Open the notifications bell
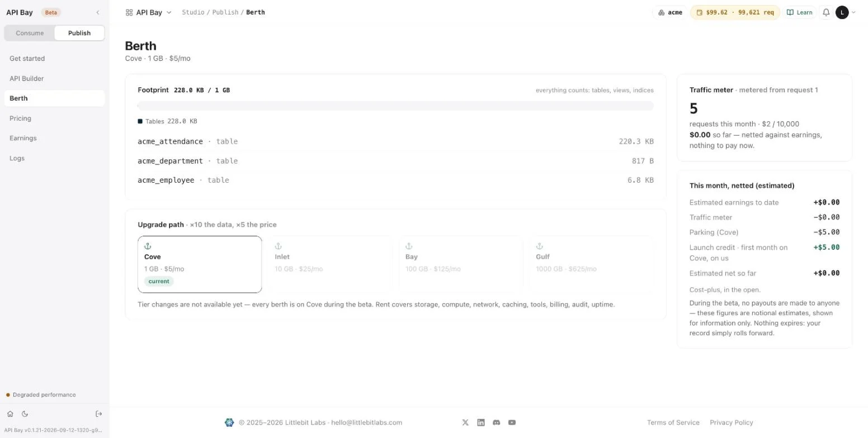Screen dimensions: 868x438 (826, 12)
